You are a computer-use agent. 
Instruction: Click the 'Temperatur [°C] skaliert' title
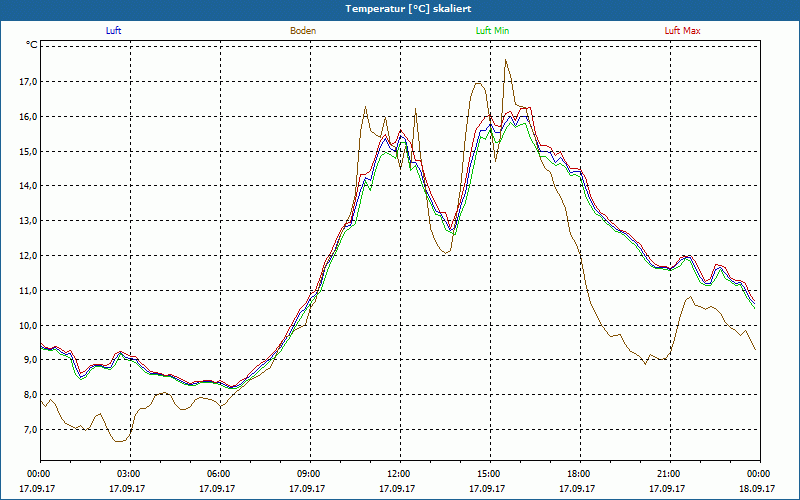point(408,9)
